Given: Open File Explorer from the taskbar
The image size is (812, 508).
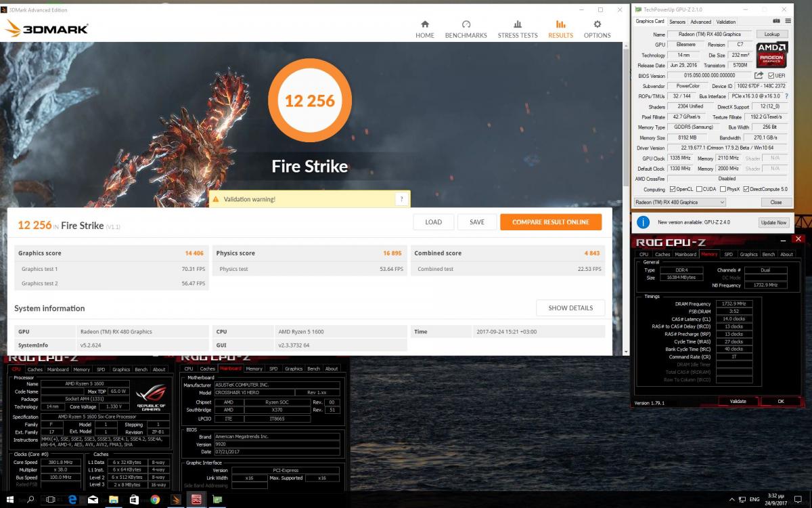Looking at the screenshot, I should pos(114,500).
